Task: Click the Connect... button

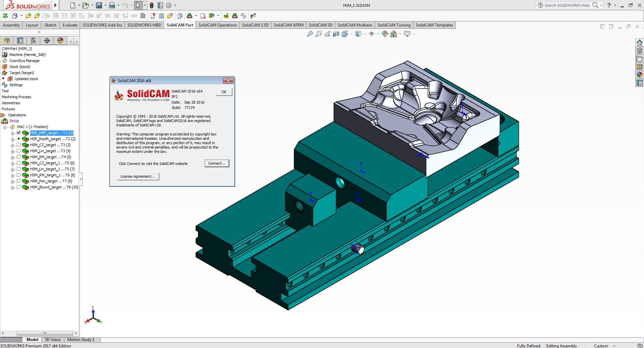Action: 217,163
